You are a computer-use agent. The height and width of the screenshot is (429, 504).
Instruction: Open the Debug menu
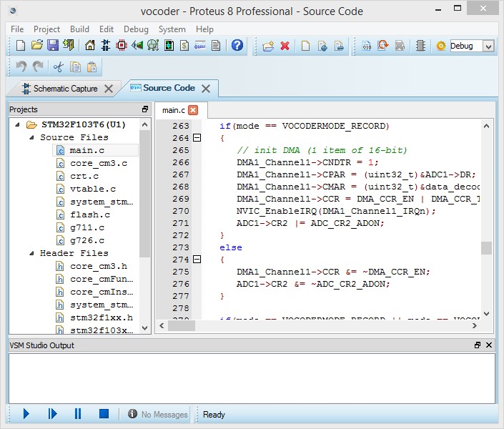(x=136, y=29)
